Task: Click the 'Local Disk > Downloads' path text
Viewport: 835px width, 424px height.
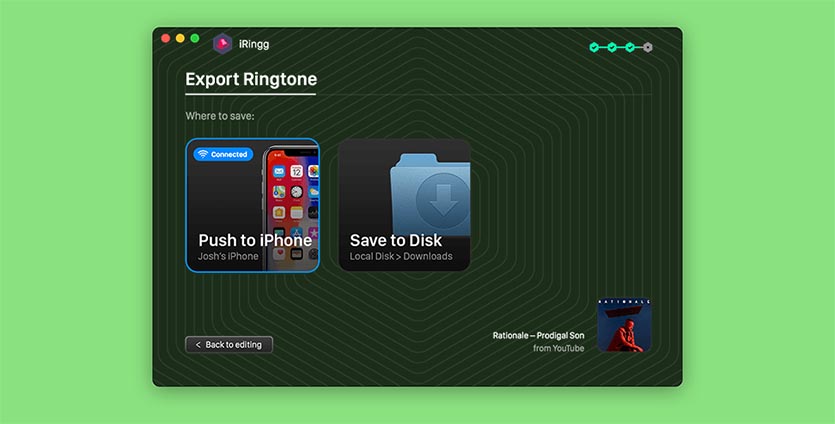Action: pos(401,256)
